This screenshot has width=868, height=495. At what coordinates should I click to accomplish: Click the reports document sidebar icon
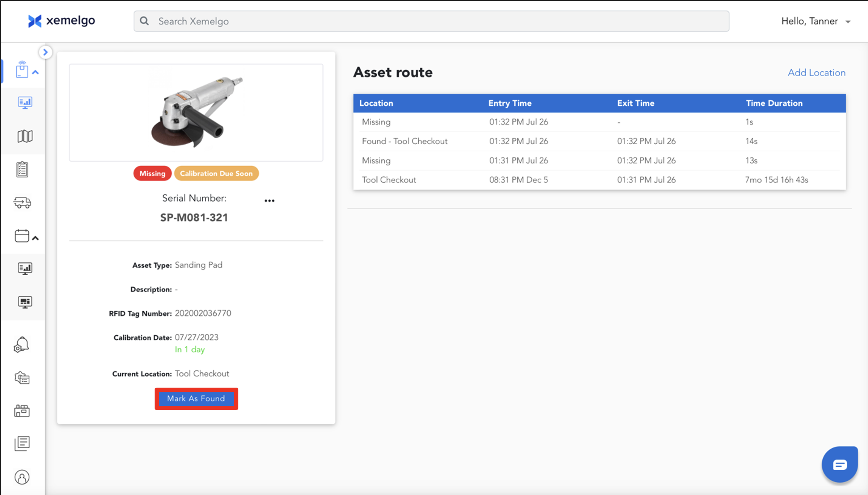pos(22,443)
